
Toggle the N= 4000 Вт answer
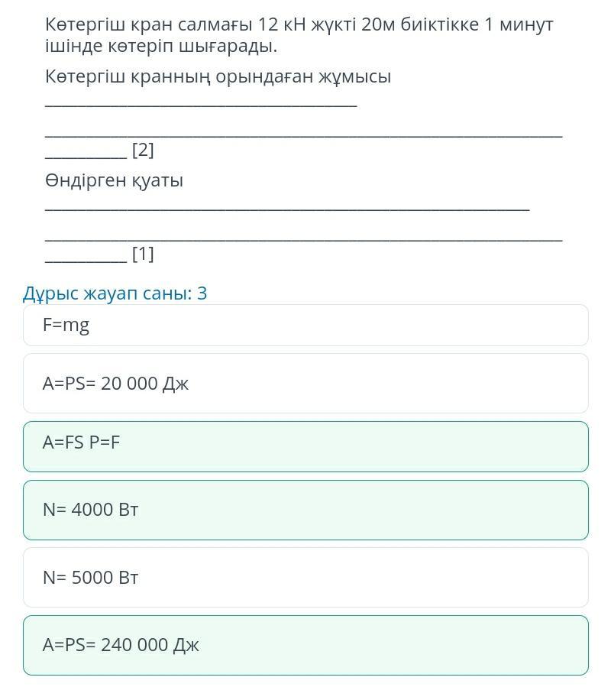(x=305, y=510)
